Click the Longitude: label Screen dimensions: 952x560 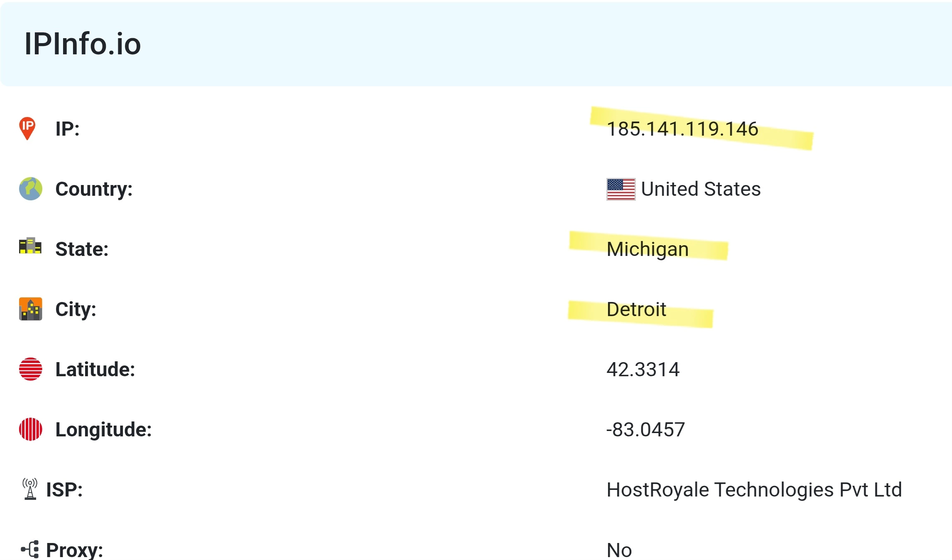pos(103,430)
